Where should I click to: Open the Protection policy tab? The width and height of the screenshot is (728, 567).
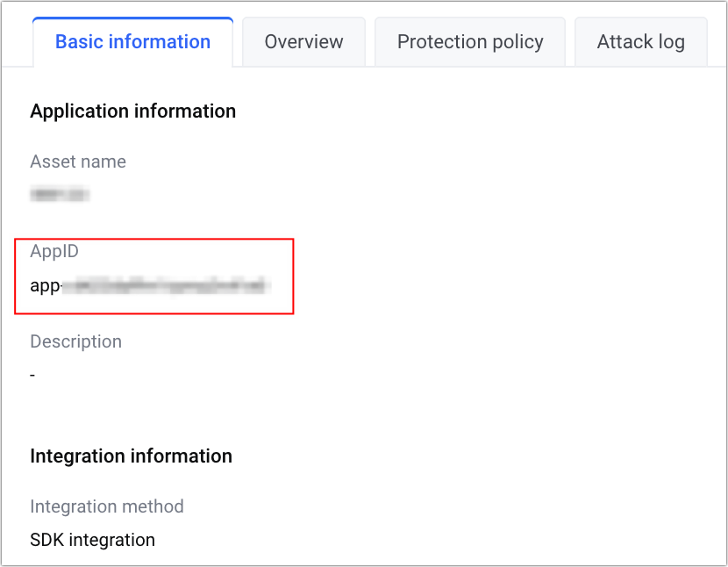470,42
